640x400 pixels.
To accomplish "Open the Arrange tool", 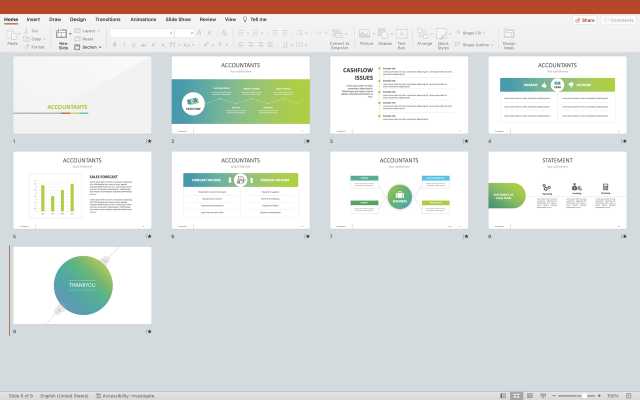I will tap(425, 37).
